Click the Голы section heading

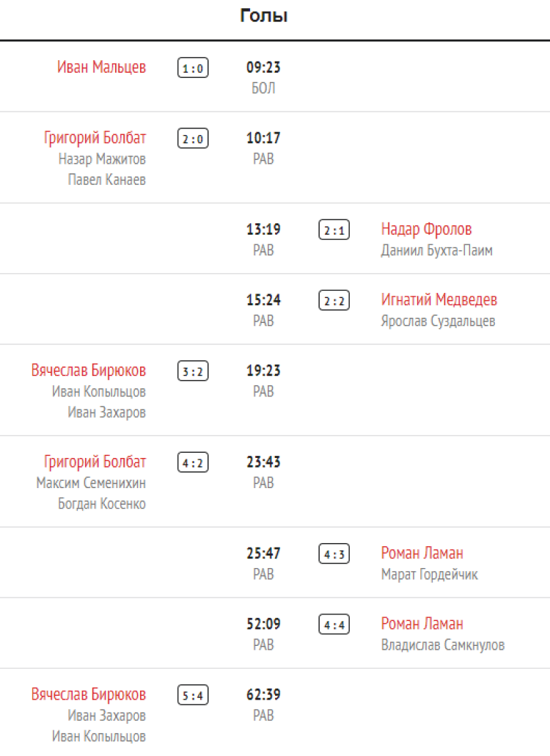coord(264,16)
